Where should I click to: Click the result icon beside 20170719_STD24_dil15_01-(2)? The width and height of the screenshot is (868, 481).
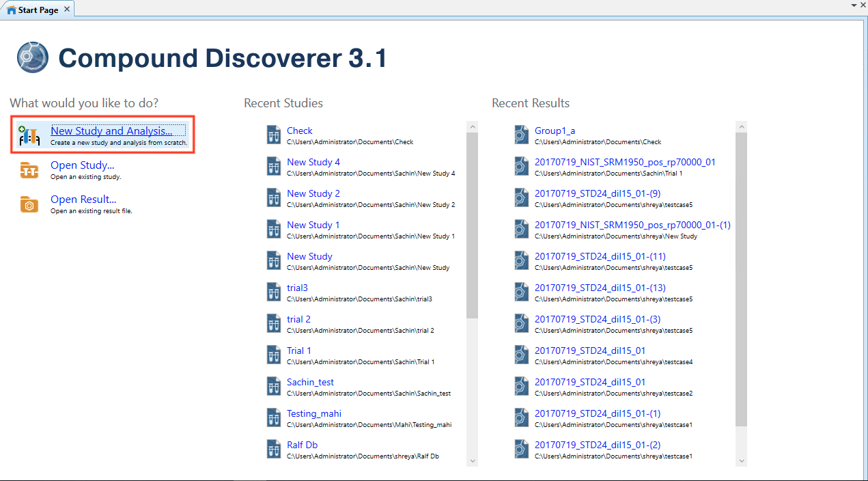point(521,449)
